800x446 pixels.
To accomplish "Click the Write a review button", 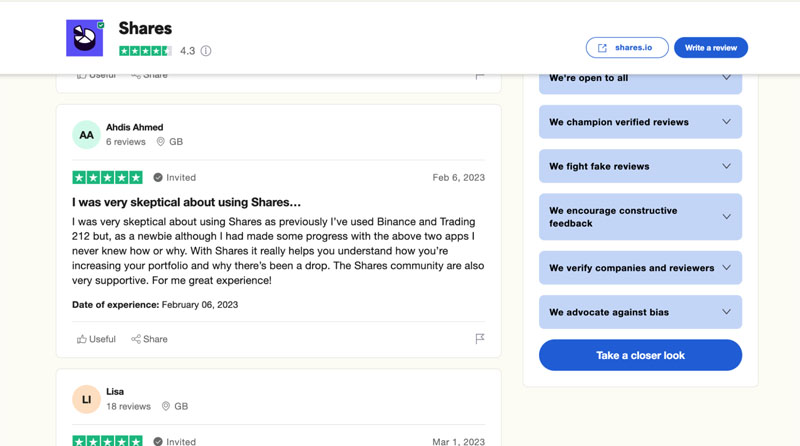I will (x=711, y=47).
